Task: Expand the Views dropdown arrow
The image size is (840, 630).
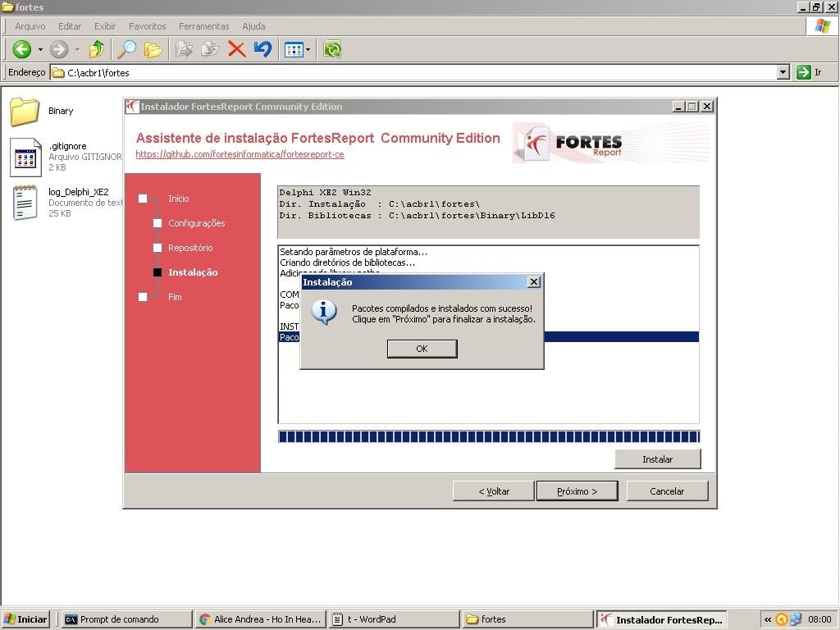Action: [x=308, y=50]
